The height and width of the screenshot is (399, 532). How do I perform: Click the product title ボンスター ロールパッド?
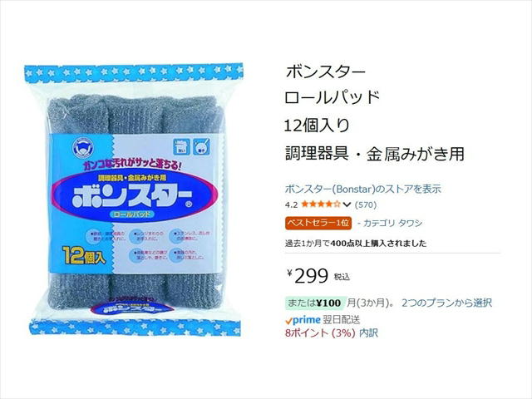pyautogui.click(x=332, y=85)
